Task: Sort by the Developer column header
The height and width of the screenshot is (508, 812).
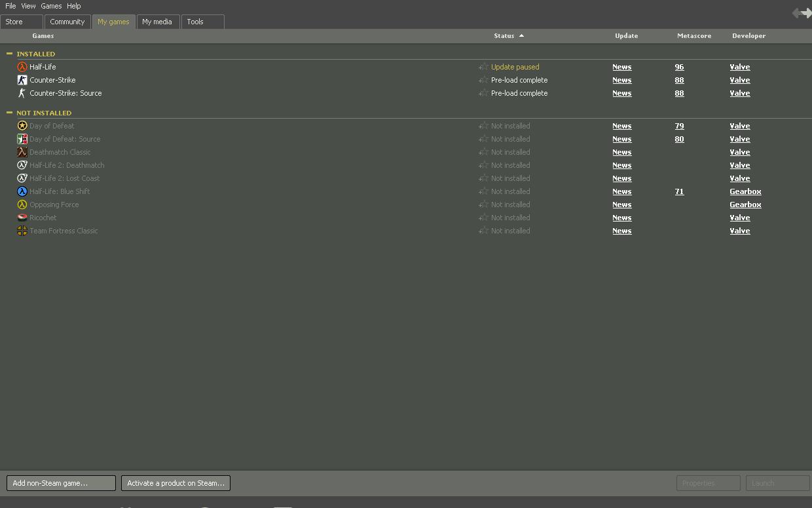Action: pos(748,36)
